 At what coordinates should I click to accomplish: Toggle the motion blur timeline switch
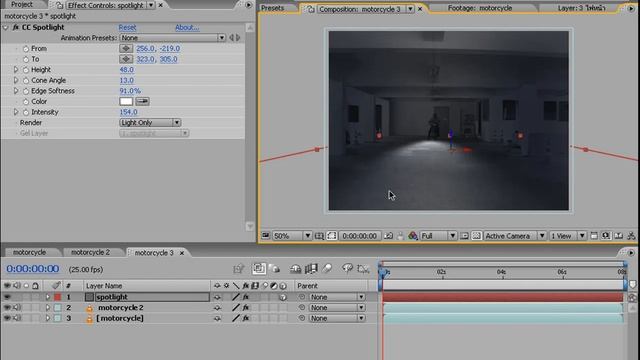coord(327,268)
